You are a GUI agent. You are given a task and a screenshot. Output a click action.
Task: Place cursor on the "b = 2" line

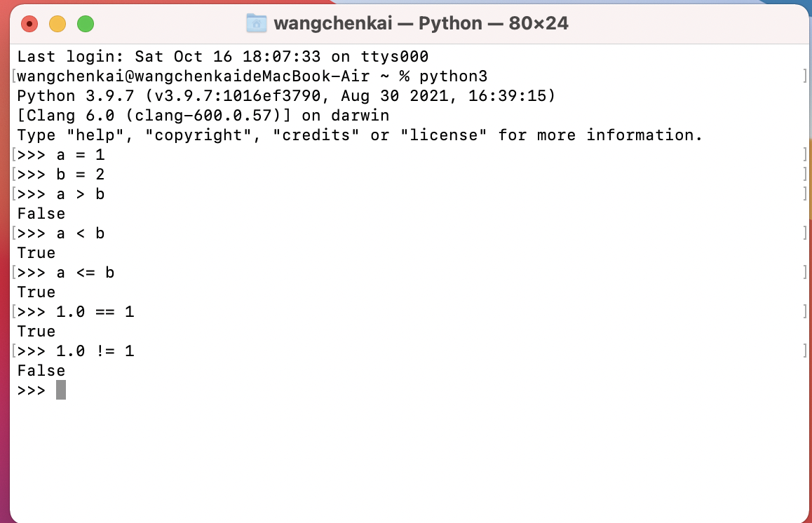[x=81, y=174]
